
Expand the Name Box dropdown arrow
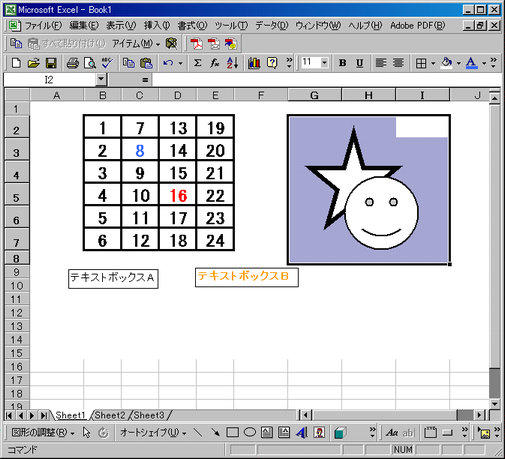[101, 80]
